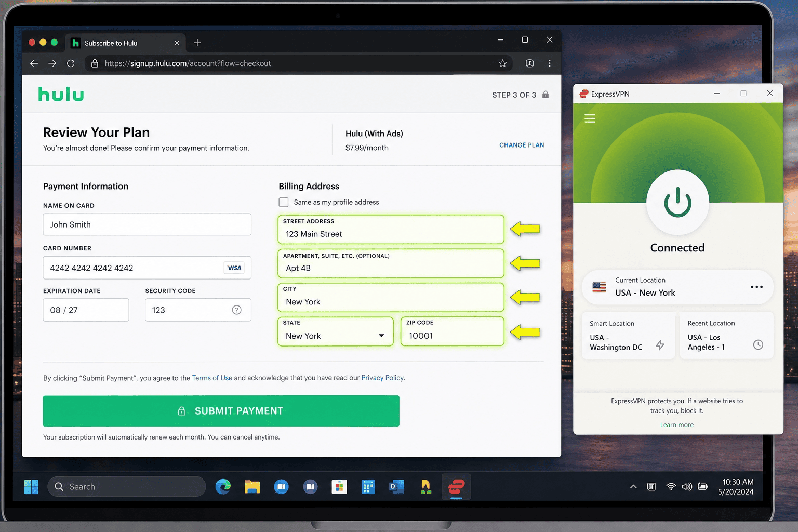The width and height of the screenshot is (798, 532).
Task: Click the Expiration Date field
Action: (x=86, y=310)
